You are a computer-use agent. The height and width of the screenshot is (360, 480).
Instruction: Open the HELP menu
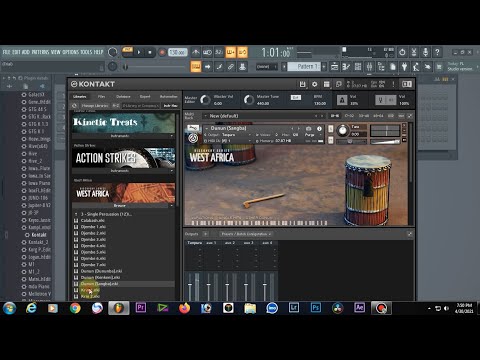pyautogui.click(x=98, y=52)
